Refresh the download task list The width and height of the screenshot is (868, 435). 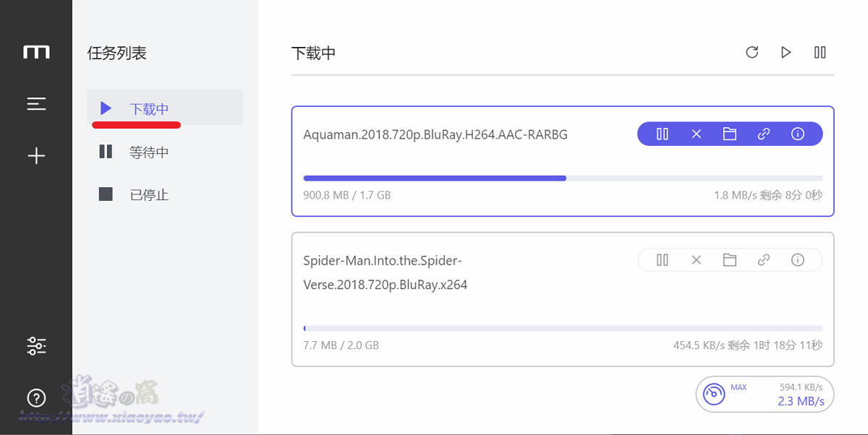(x=752, y=52)
